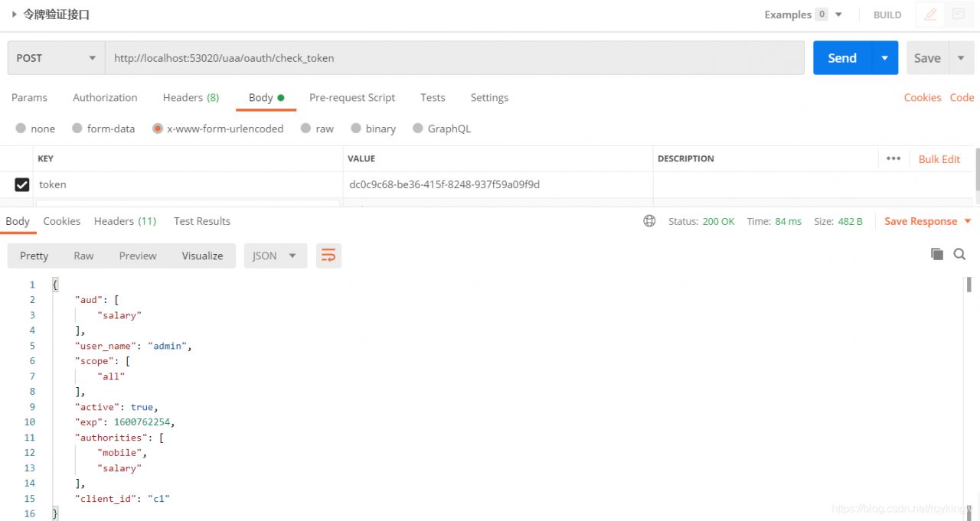
Task: Toggle the wrap lines icon in response toolbar
Action: pyautogui.click(x=328, y=256)
